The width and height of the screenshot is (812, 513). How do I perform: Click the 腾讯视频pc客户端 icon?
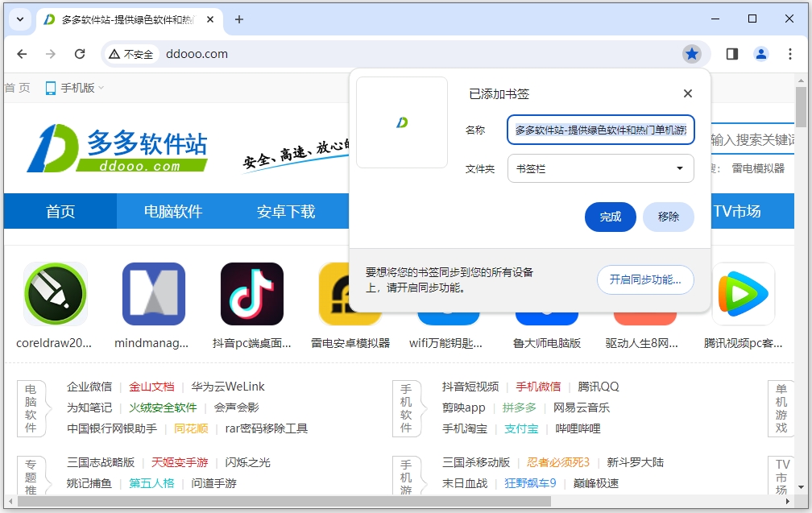click(744, 294)
